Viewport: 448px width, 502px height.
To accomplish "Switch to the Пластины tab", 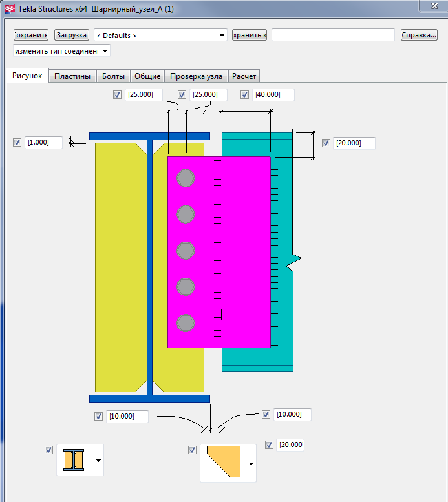I will [72, 76].
